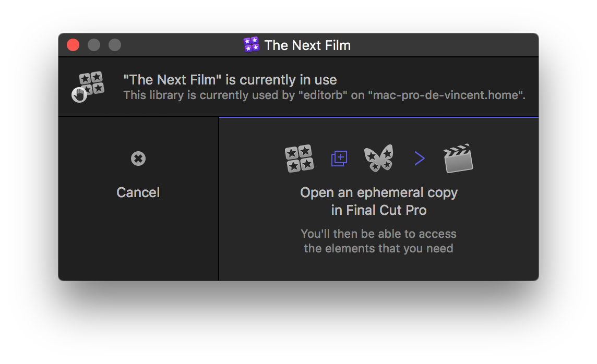Click 'You'll then be able to access' description
This screenshot has width=597, height=364.
point(378,234)
